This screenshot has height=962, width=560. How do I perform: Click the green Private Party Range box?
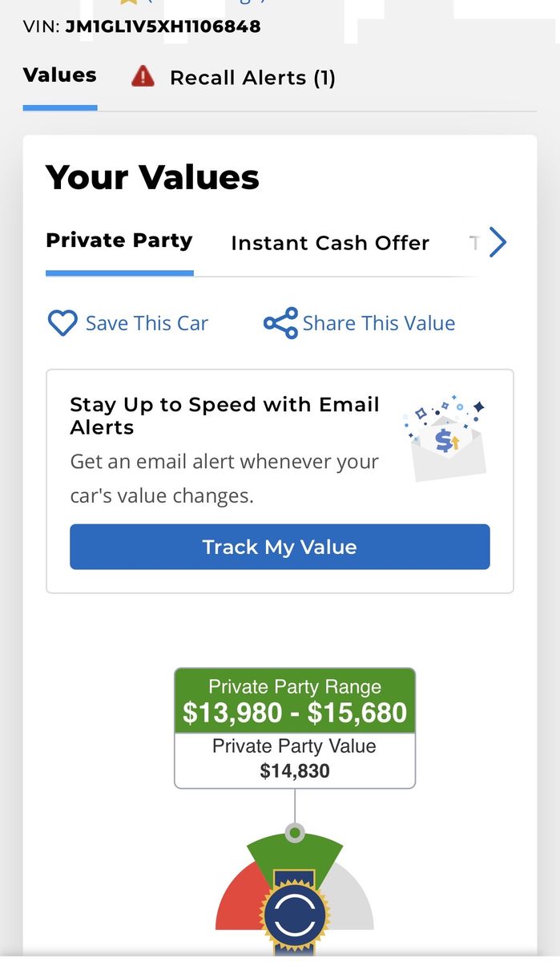click(295, 701)
